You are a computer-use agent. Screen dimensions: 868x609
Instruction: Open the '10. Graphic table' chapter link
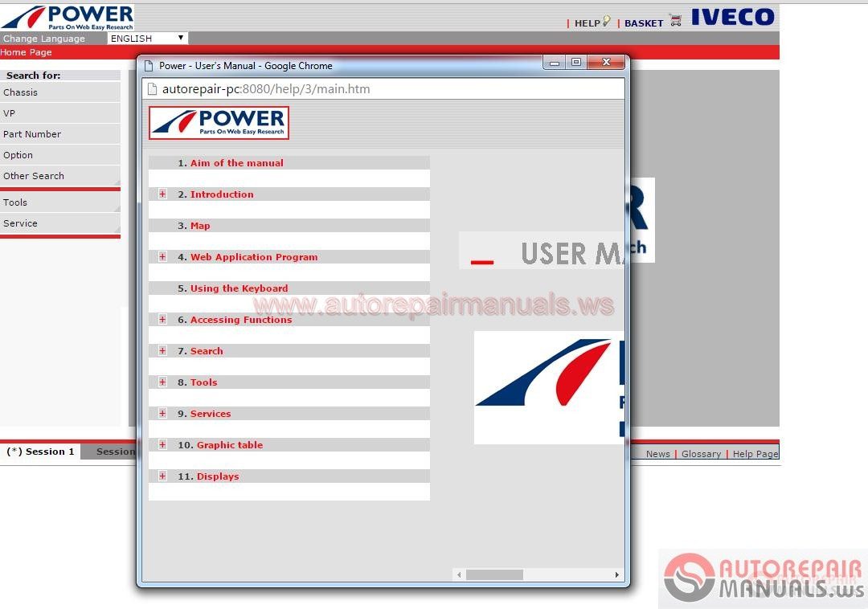click(x=230, y=445)
